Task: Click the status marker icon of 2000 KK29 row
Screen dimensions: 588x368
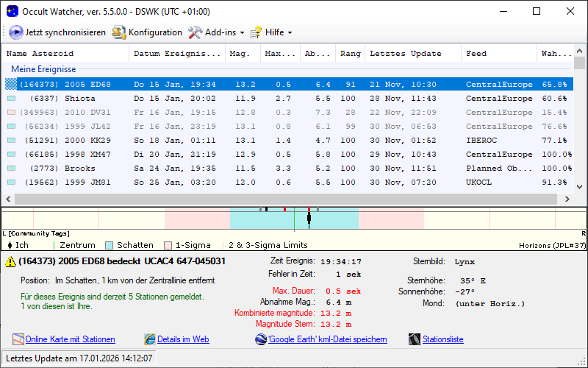Action: pos(11,140)
